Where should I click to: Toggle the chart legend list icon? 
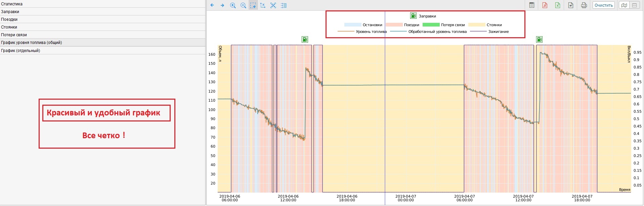point(284,5)
